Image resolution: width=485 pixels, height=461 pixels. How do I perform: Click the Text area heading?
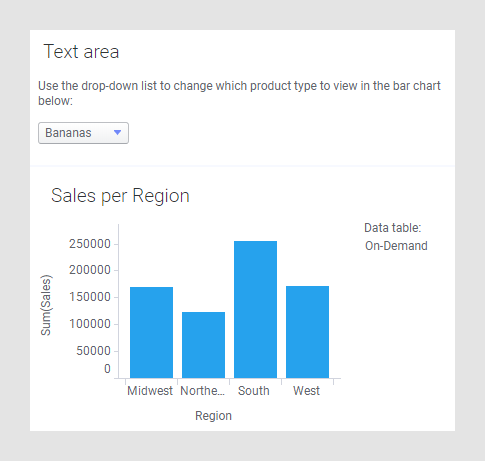click(x=81, y=52)
